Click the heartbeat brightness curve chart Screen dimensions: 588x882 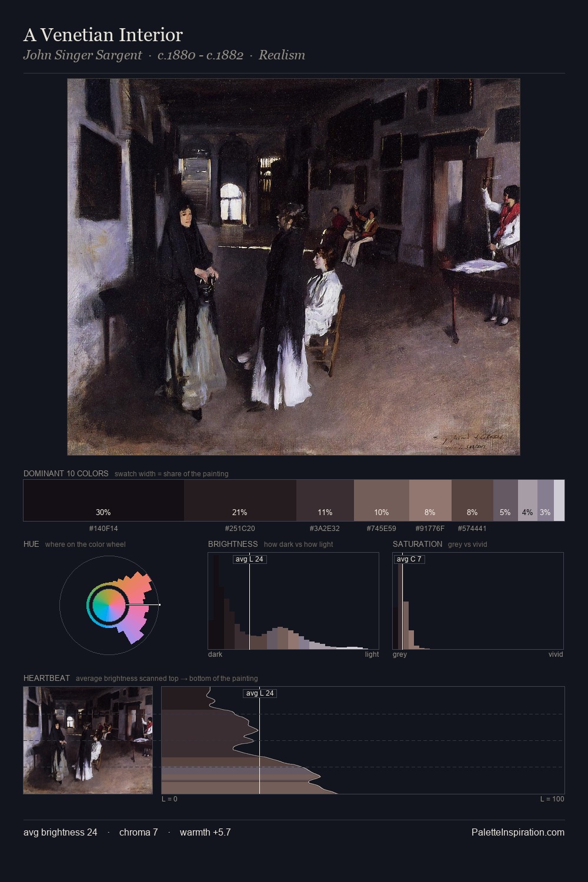pos(363,740)
